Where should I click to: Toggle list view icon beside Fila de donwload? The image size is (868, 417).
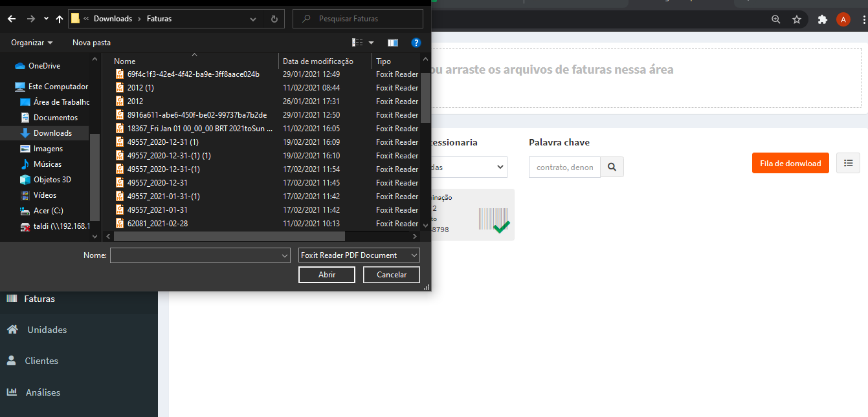[x=848, y=163]
